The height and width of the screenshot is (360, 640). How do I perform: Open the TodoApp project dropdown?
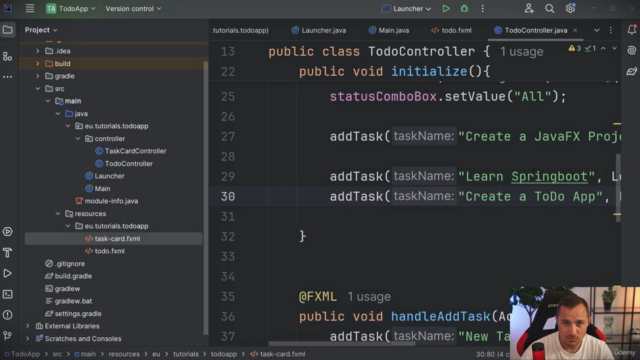[71, 9]
